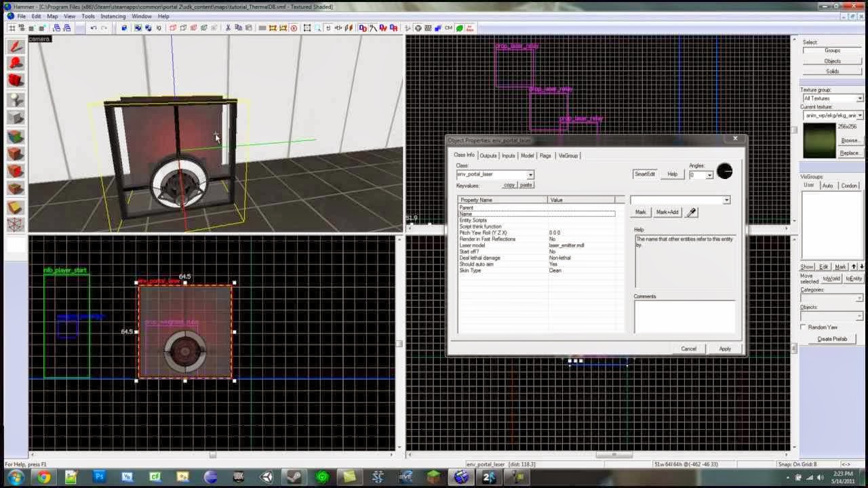Click the Mark+Add button
Viewport: 868px width, 488px height.
tap(667, 212)
